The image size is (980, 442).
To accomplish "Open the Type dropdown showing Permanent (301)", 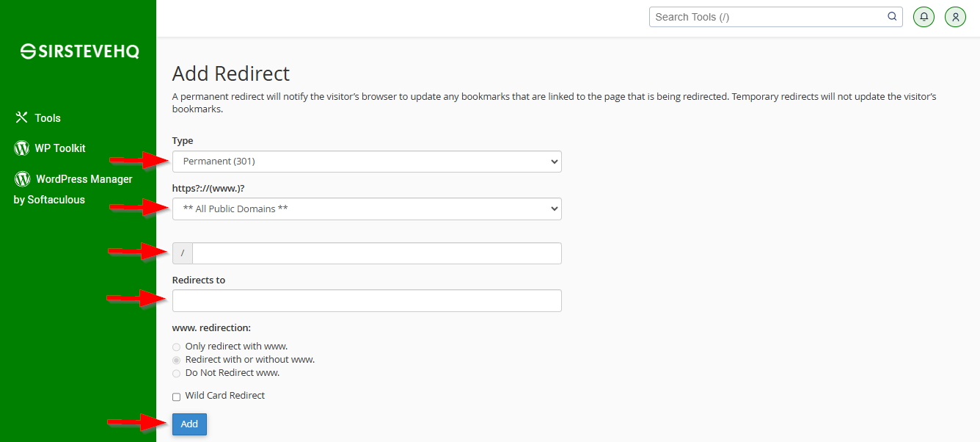I will (x=367, y=162).
